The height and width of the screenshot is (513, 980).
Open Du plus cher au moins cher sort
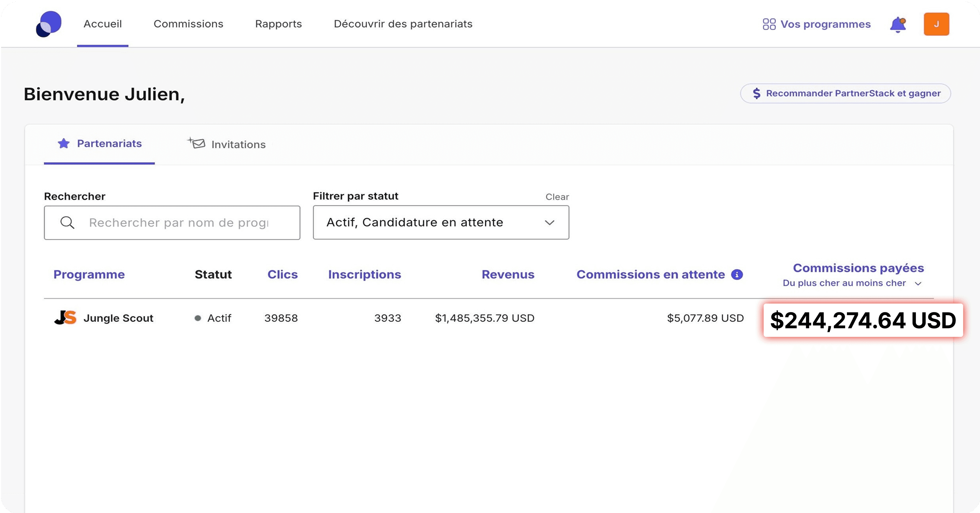tap(851, 283)
